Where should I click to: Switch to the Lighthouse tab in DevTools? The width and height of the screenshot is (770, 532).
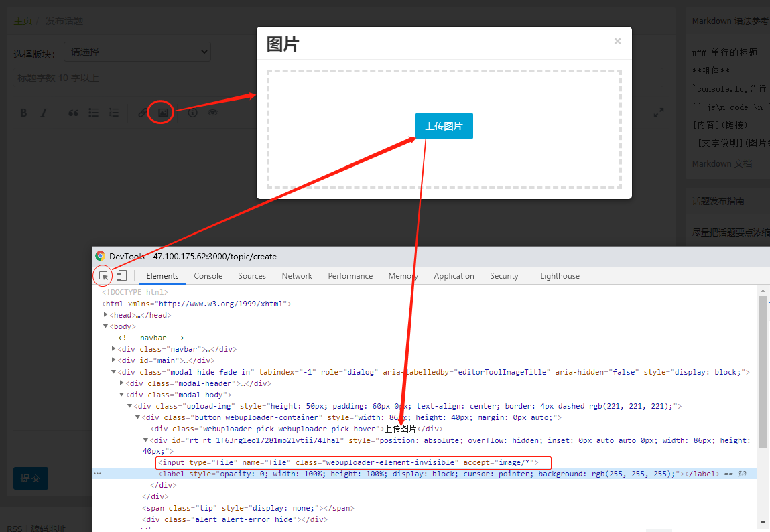coord(560,276)
